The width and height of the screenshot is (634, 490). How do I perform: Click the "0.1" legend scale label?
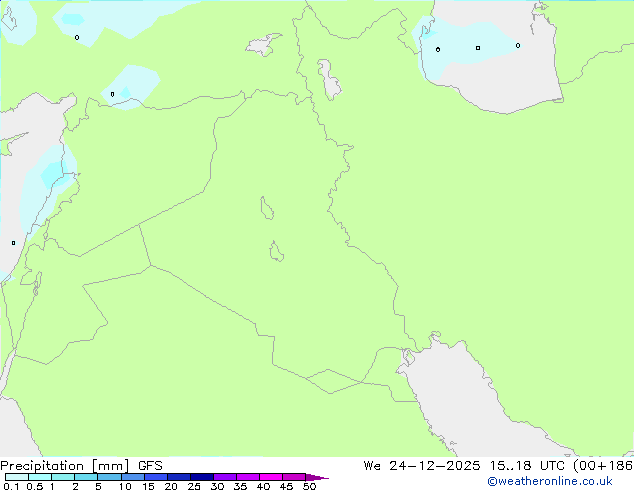(x=11, y=486)
